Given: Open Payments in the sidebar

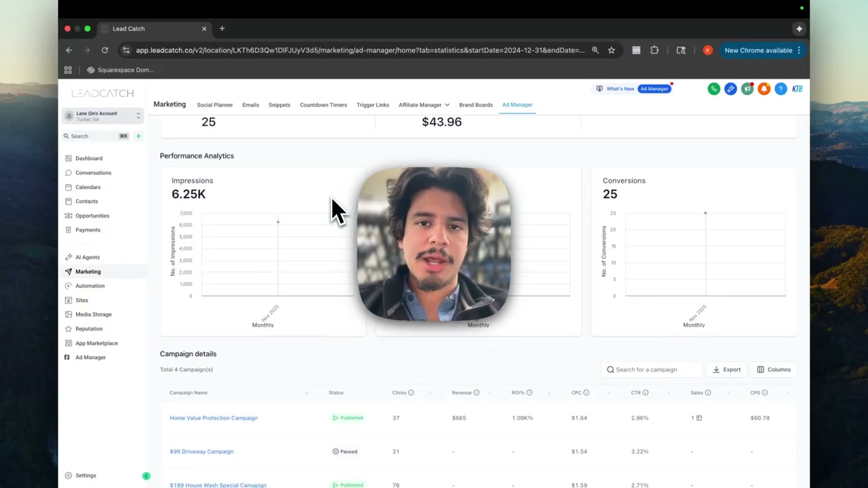Looking at the screenshot, I should click(88, 230).
